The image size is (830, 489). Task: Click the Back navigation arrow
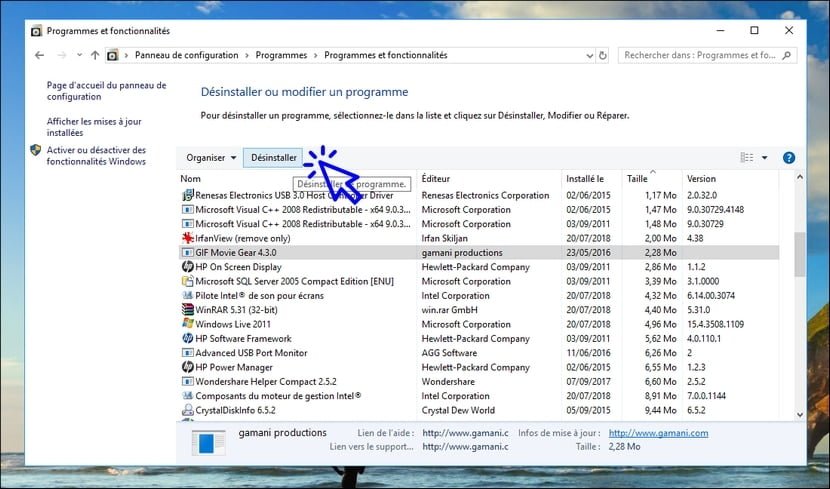[39, 55]
